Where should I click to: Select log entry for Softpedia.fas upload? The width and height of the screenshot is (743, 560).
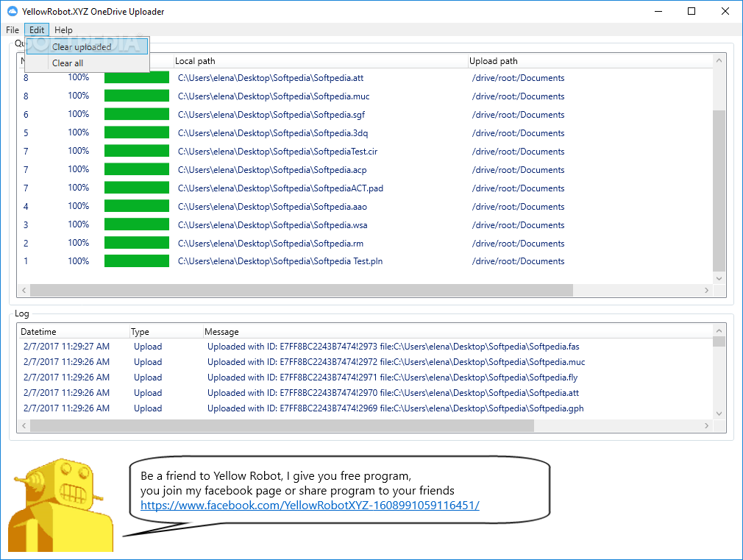365,347
